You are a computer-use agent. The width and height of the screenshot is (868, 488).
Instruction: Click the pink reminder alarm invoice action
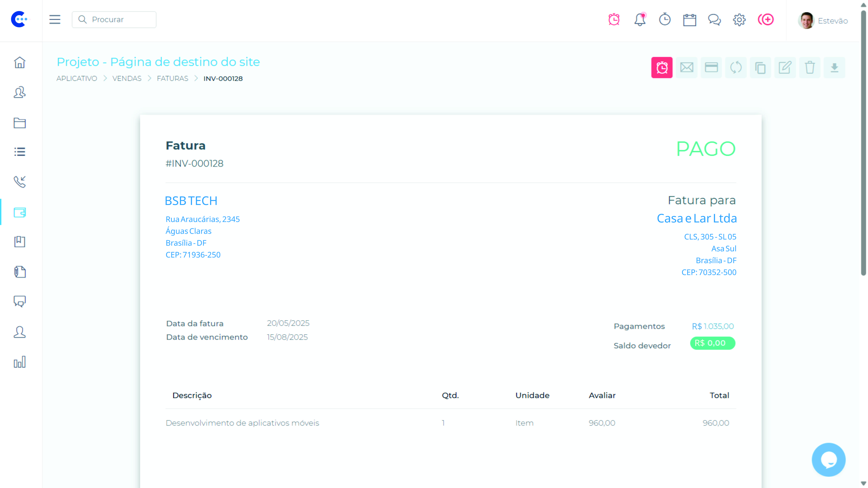click(662, 68)
